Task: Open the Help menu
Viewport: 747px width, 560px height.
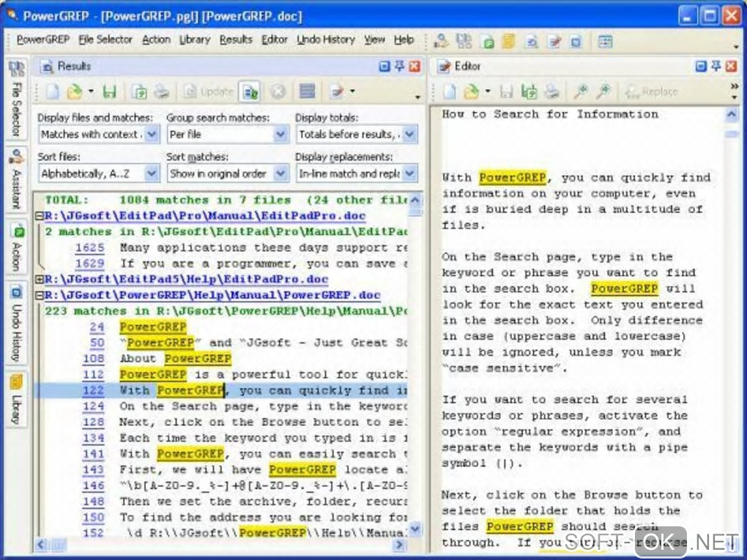Action: tap(404, 40)
